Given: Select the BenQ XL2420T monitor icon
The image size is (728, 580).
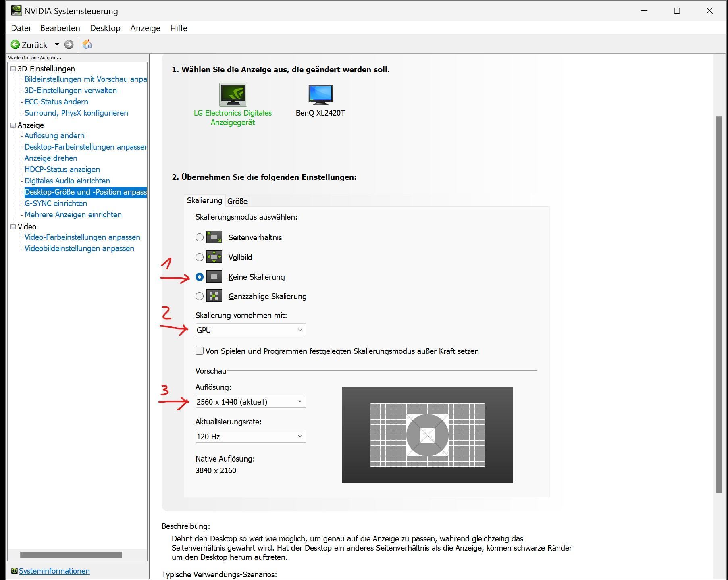Looking at the screenshot, I should point(320,94).
